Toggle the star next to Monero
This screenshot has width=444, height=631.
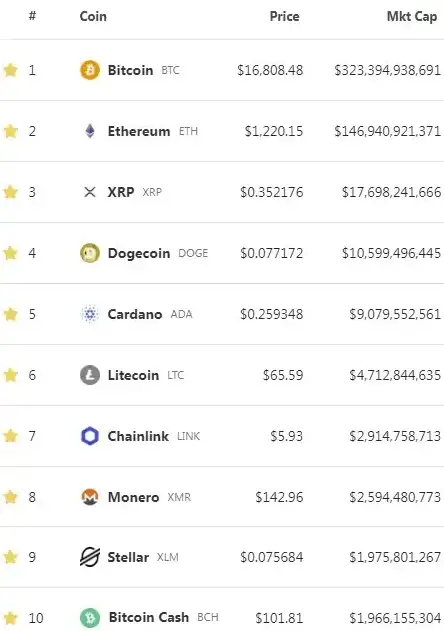tap(10, 497)
